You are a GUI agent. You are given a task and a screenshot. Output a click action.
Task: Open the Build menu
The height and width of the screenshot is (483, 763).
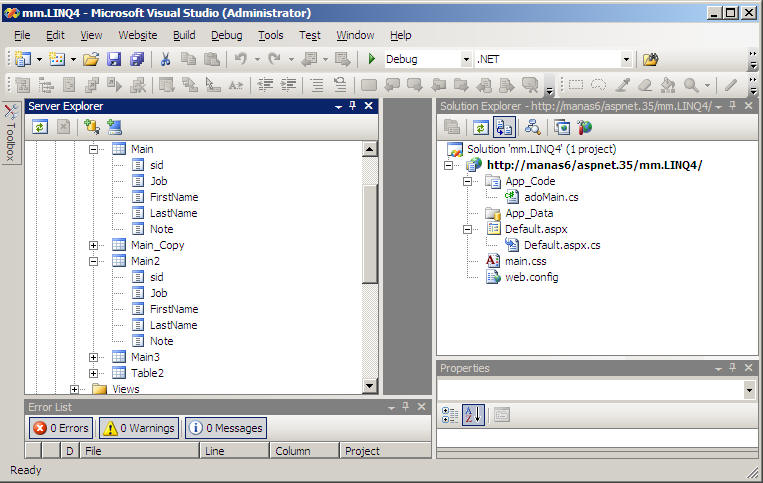tap(184, 35)
